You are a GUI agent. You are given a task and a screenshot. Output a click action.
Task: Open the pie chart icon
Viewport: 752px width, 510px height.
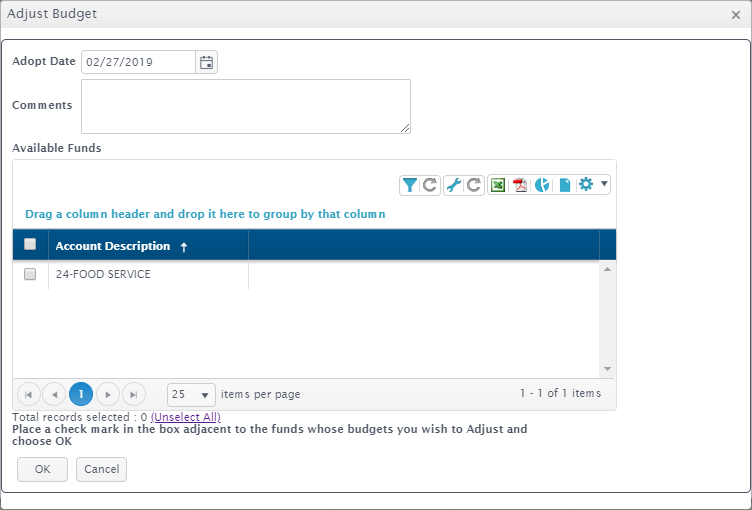tap(542, 185)
